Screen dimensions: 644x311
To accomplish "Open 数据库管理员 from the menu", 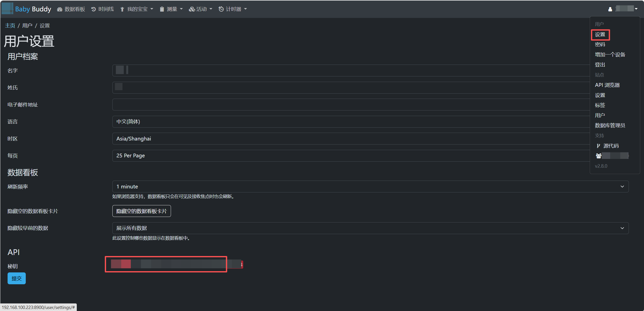I will click(x=610, y=125).
